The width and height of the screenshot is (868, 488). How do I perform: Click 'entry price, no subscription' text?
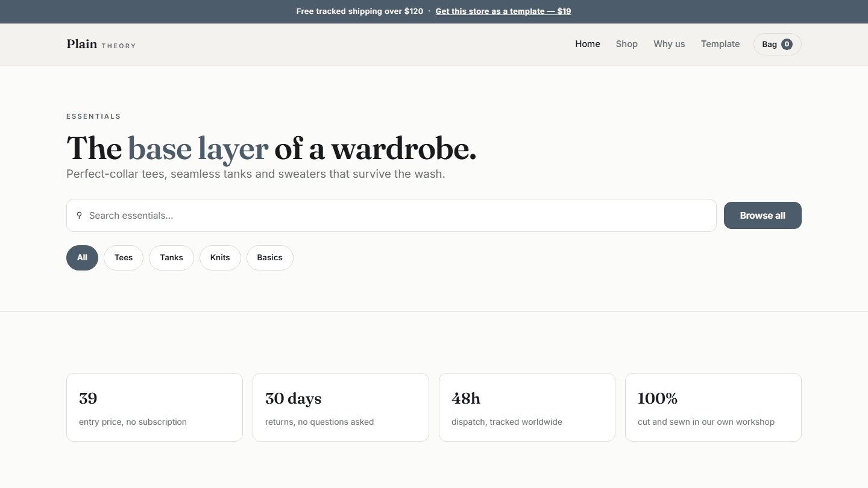click(133, 422)
